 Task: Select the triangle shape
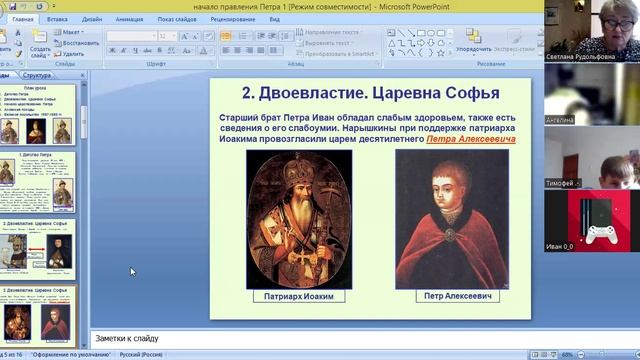(x=391, y=43)
